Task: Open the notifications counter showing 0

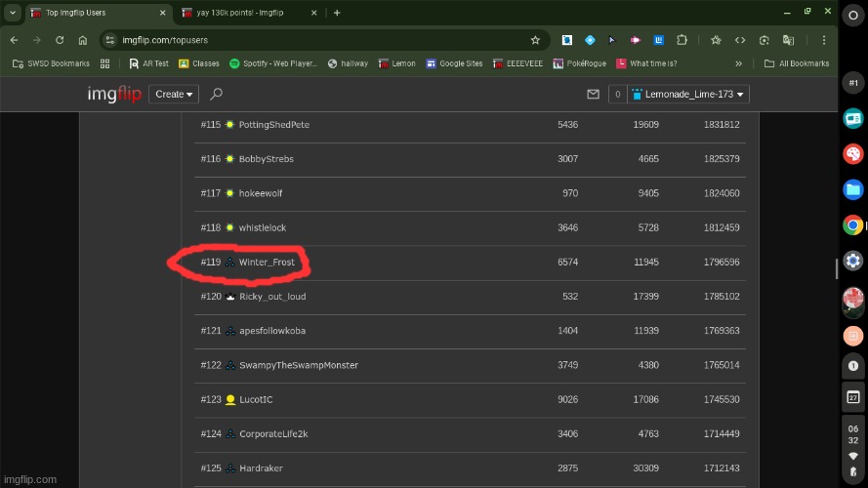Action: pyautogui.click(x=617, y=94)
